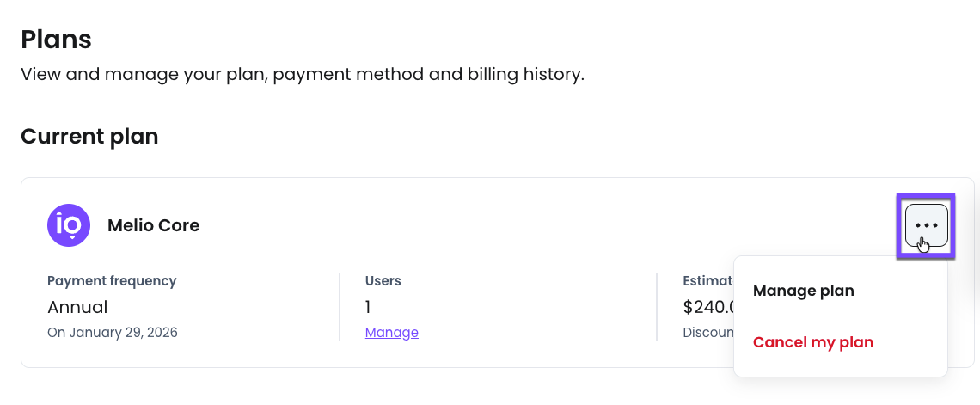Click the Discount text below the amount
The image size is (980, 405).
click(708, 332)
